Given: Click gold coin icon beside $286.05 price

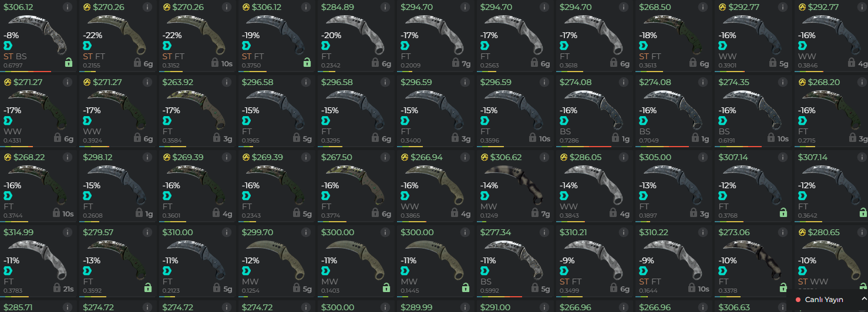Looking at the screenshot, I should 563,157.
